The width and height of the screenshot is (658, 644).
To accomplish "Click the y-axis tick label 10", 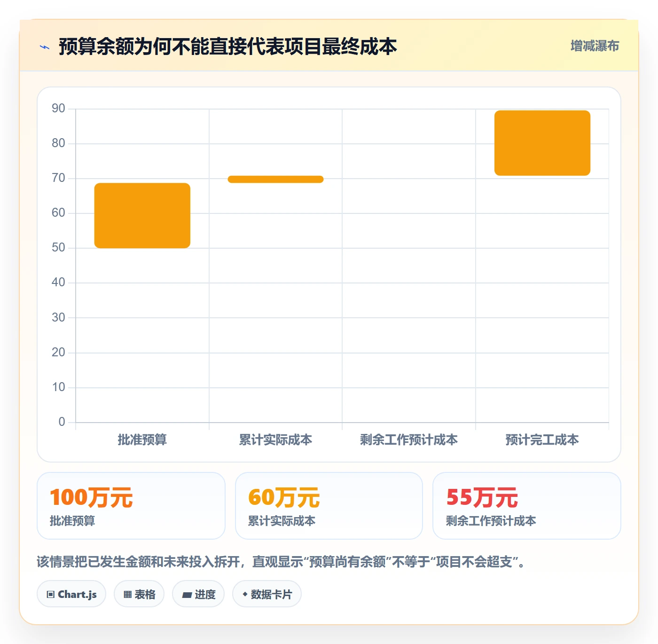I will pyautogui.click(x=58, y=387).
